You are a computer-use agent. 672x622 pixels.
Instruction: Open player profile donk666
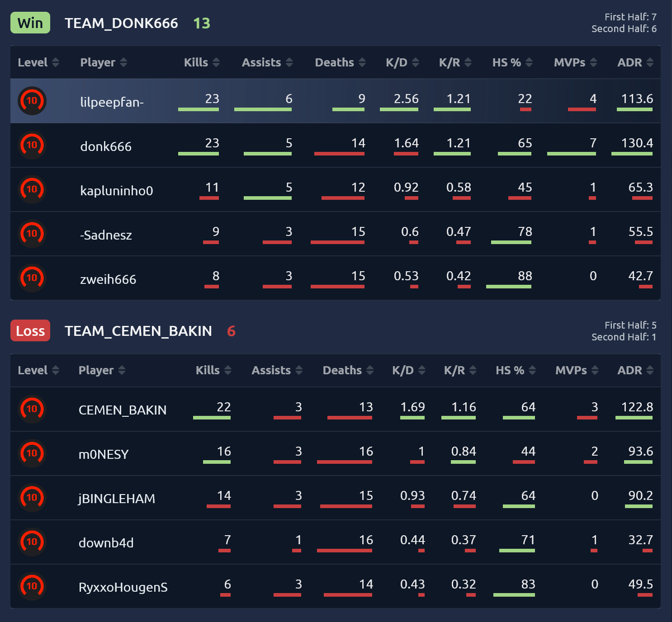click(106, 146)
